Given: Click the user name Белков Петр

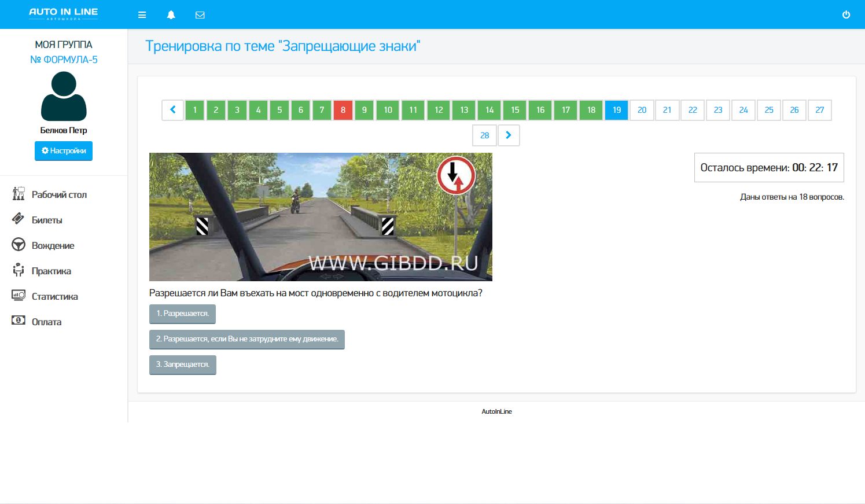Looking at the screenshot, I should [64, 130].
